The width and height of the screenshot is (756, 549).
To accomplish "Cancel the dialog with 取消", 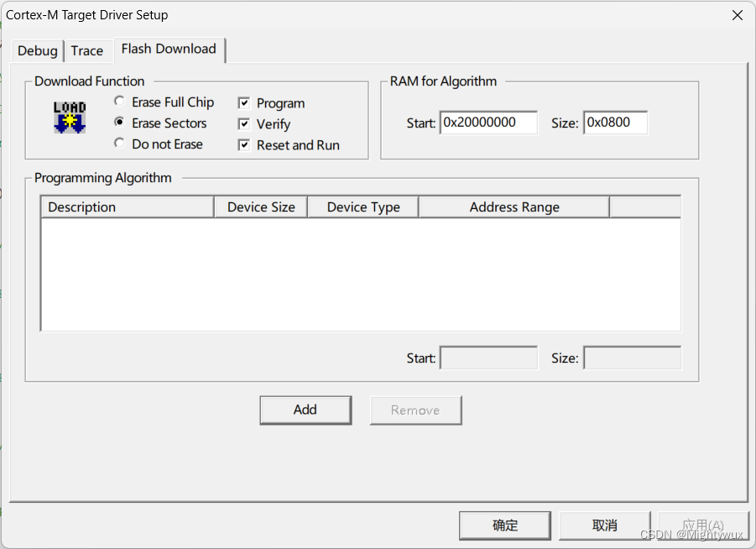I will click(x=604, y=525).
